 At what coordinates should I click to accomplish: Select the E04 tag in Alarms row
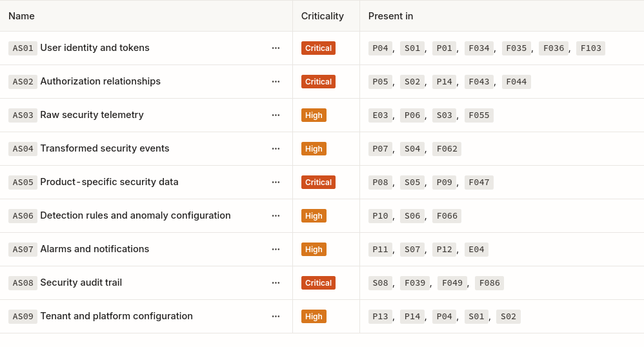pyautogui.click(x=476, y=249)
